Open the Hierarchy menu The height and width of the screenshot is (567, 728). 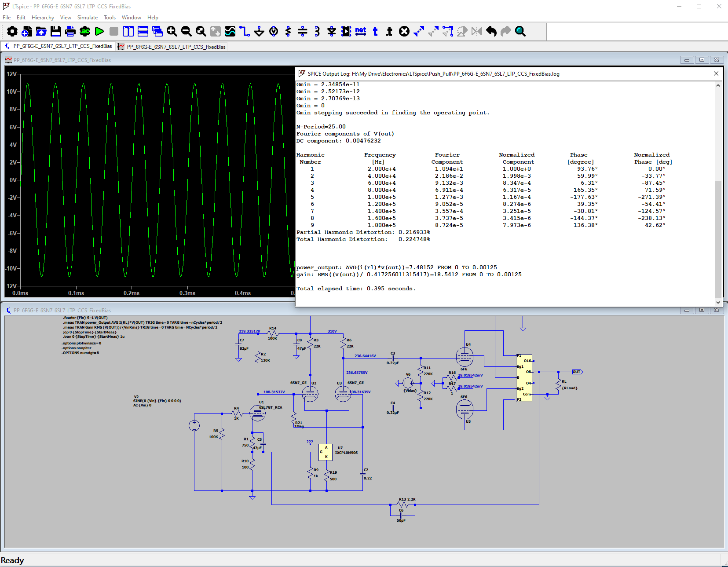point(43,18)
